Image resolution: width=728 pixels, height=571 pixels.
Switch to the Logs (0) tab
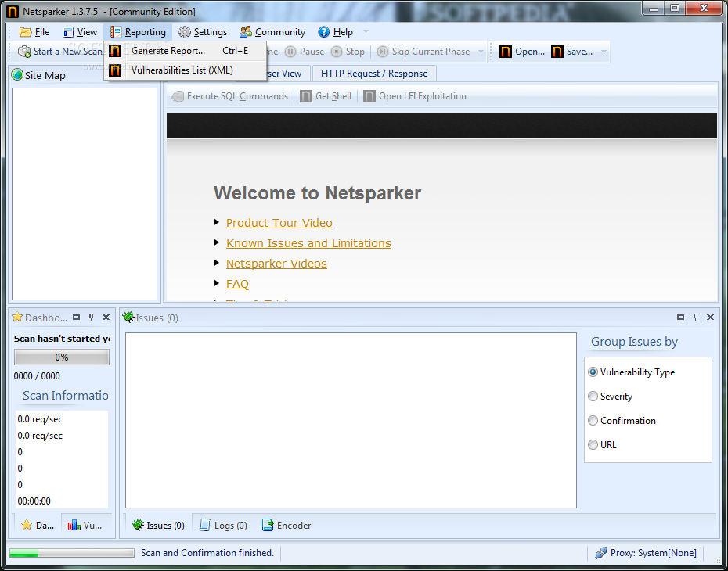[223, 525]
